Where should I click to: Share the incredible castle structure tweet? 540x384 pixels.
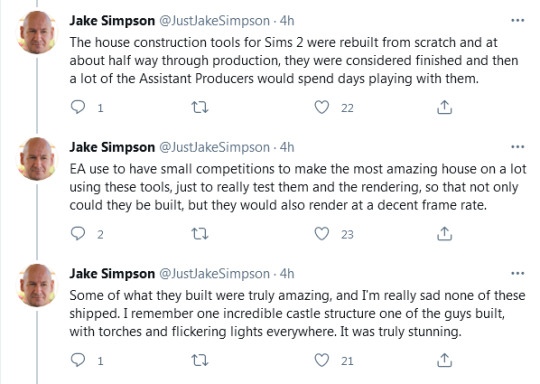click(x=444, y=360)
